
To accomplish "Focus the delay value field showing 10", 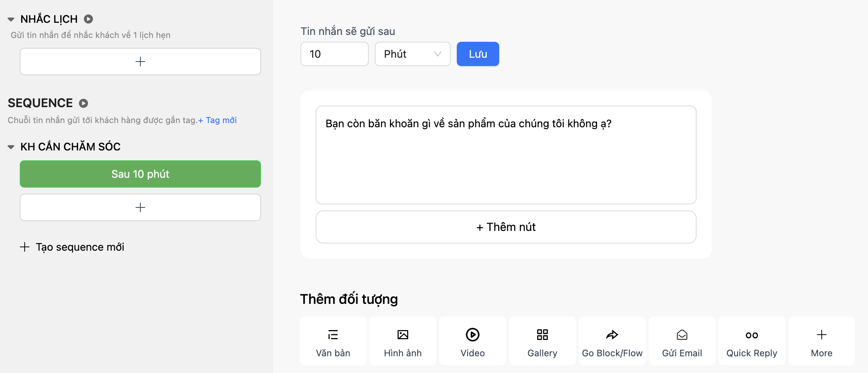I will point(335,54).
